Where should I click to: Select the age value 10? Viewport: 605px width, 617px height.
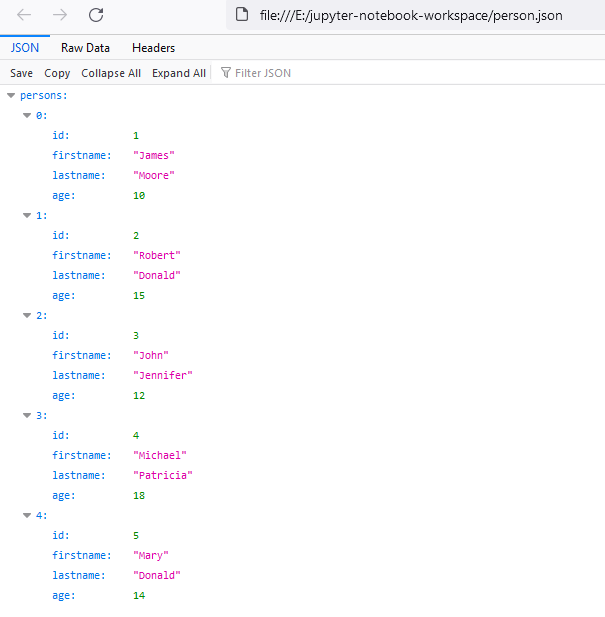coord(139,196)
